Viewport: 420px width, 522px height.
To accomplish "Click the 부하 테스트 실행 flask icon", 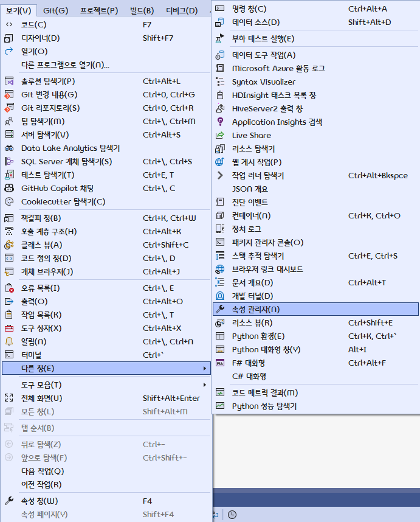I will pos(220,38).
